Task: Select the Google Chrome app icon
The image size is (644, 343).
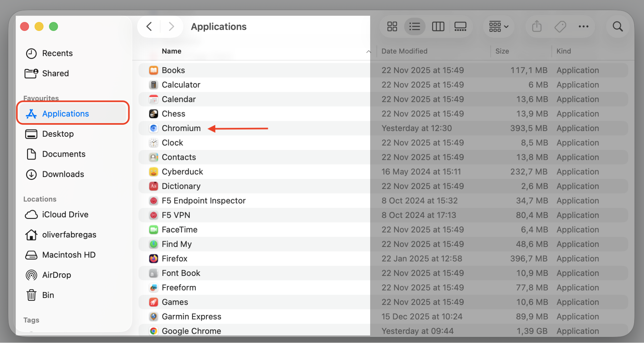Action: click(154, 331)
